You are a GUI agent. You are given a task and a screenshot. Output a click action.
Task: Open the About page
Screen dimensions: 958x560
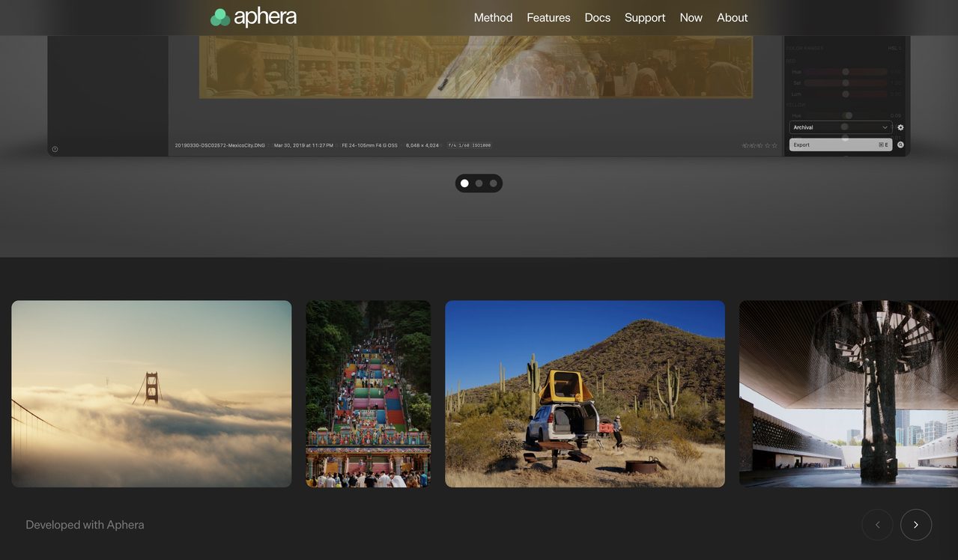[732, 17]
